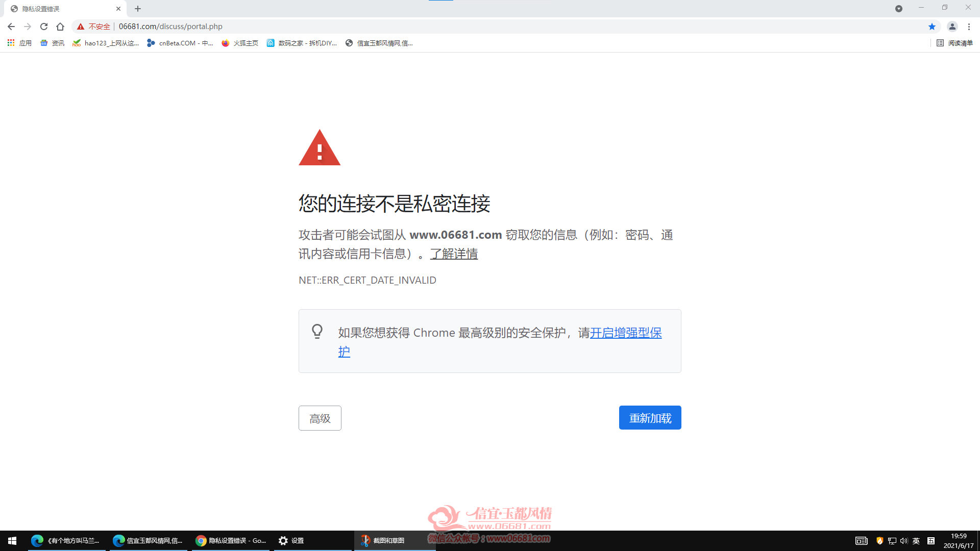Open the 资讯 bookmark
This screenshot has width=980, height=551.
[52, 43]
